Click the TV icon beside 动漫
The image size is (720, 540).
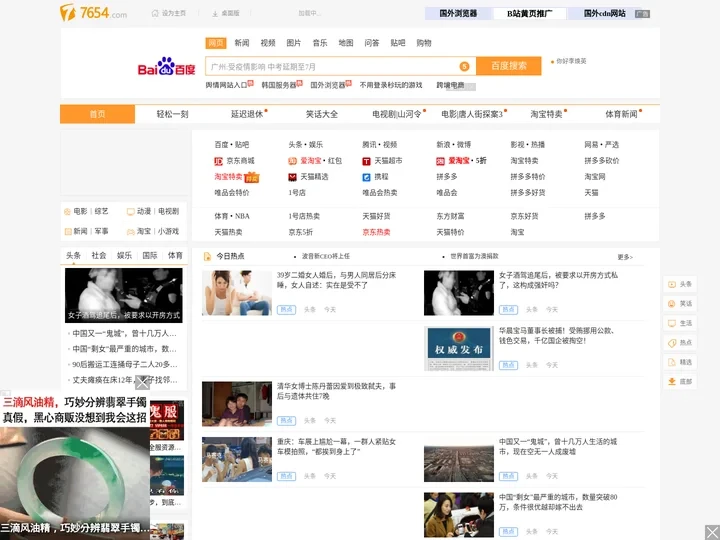131,212
